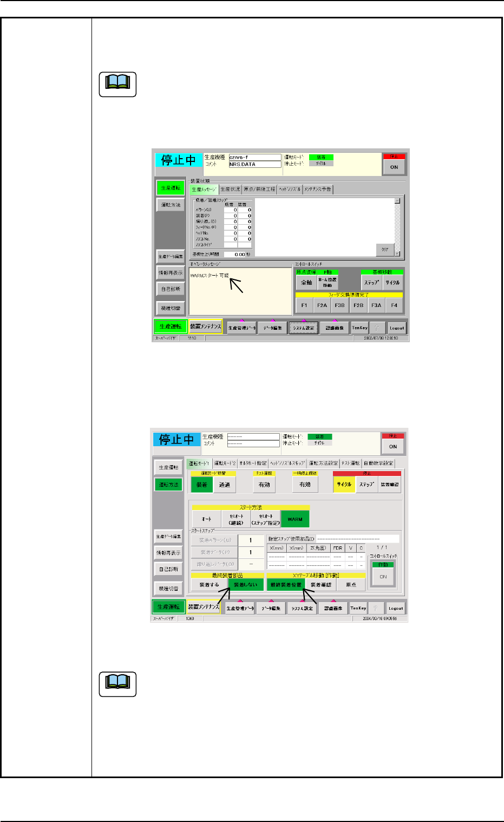Select ステップ stop mode under 停止
This screenshot has height=822, width=504.
coord(366,485)
